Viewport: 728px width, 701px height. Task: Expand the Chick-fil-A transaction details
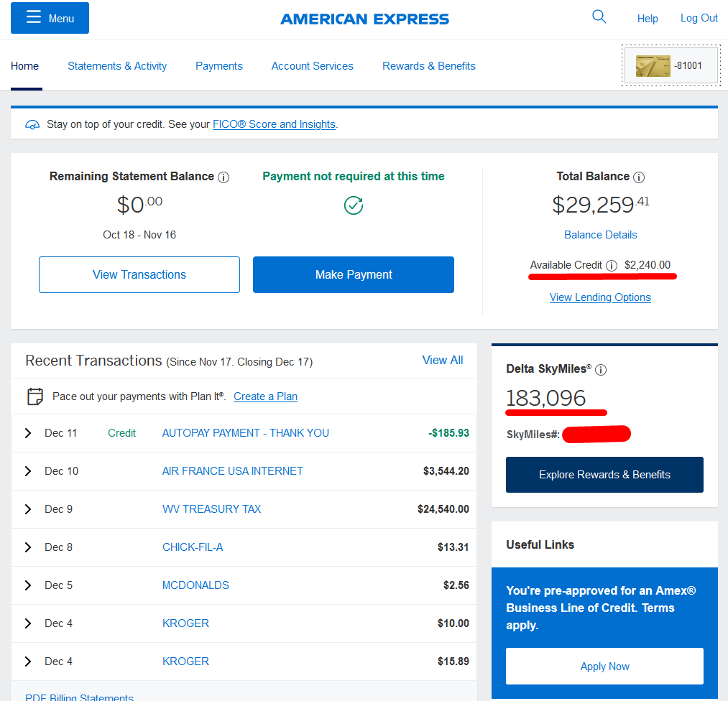(28, 547)
